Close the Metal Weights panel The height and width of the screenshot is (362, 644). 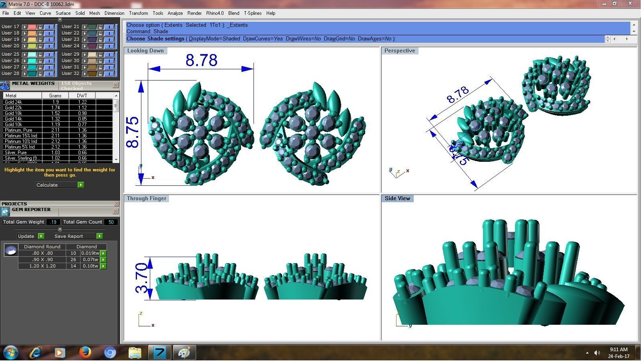pyautogui.click(x=116, y=85)
